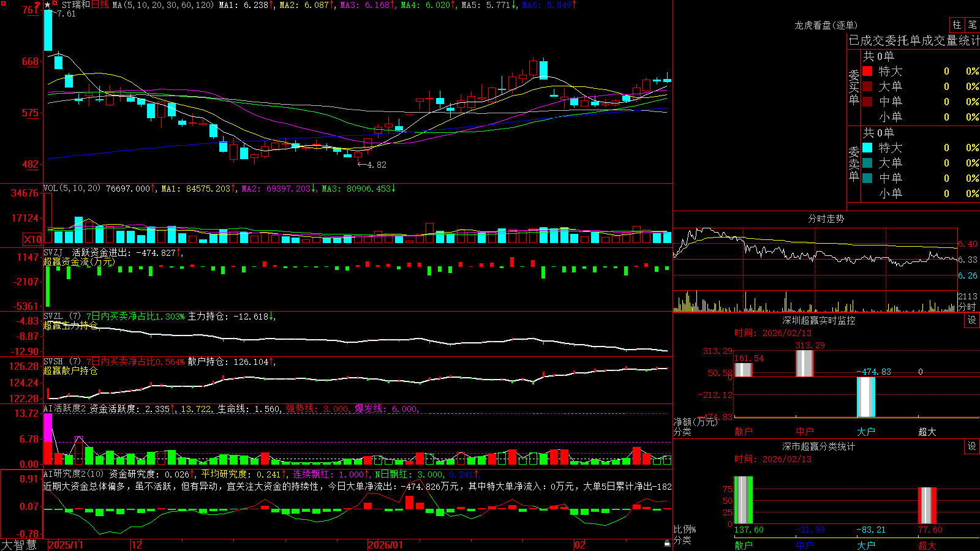Click the 散户 137.60 green bar in 分类统计
Viewport: 980px width, 551px height.
(x=743, y=500)
